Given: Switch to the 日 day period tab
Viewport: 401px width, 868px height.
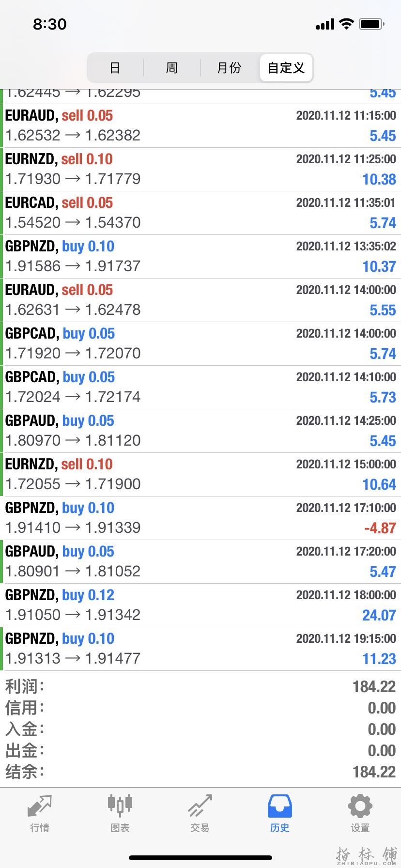Looking at the screenshot, I should click(x=115, y=68).
